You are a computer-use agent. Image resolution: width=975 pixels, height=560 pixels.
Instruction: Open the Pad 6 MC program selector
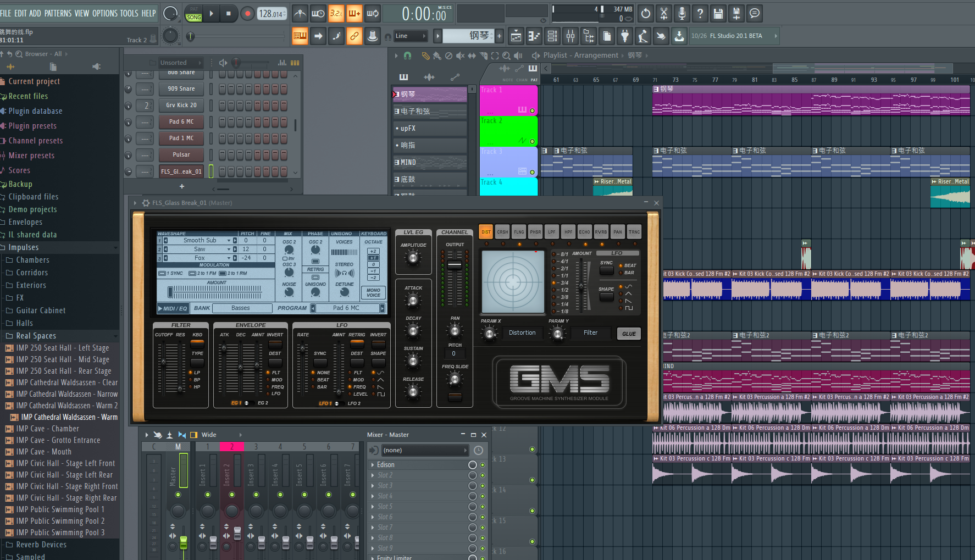pos(347,308)
